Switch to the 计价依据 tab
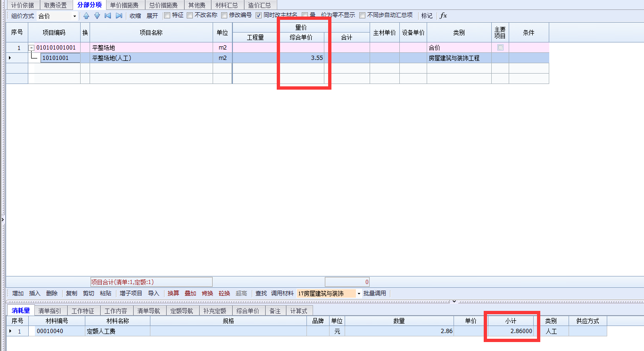 23,5
